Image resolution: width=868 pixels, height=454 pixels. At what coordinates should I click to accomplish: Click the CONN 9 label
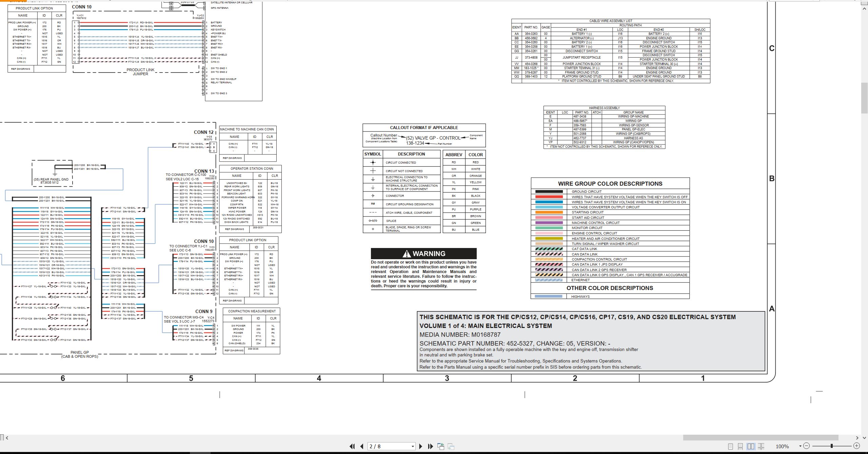pyautogui.click(x=204, y=311)
